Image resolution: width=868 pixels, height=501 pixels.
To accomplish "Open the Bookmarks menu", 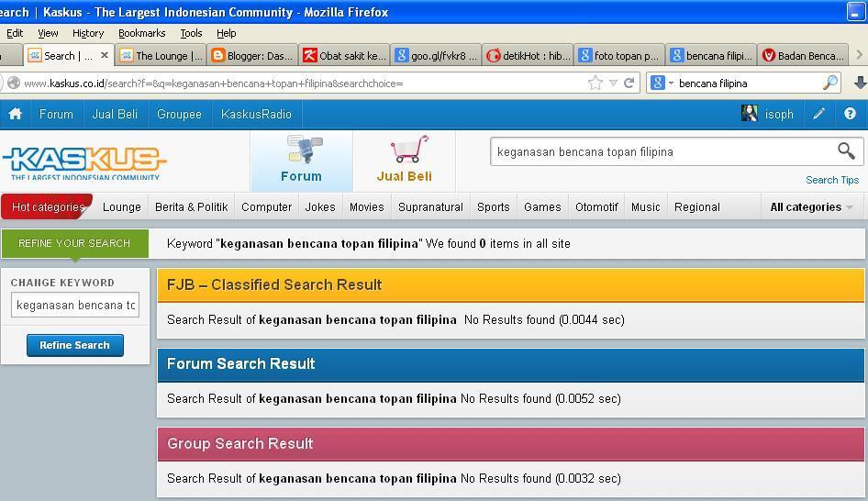I will [x=141, y=33].
